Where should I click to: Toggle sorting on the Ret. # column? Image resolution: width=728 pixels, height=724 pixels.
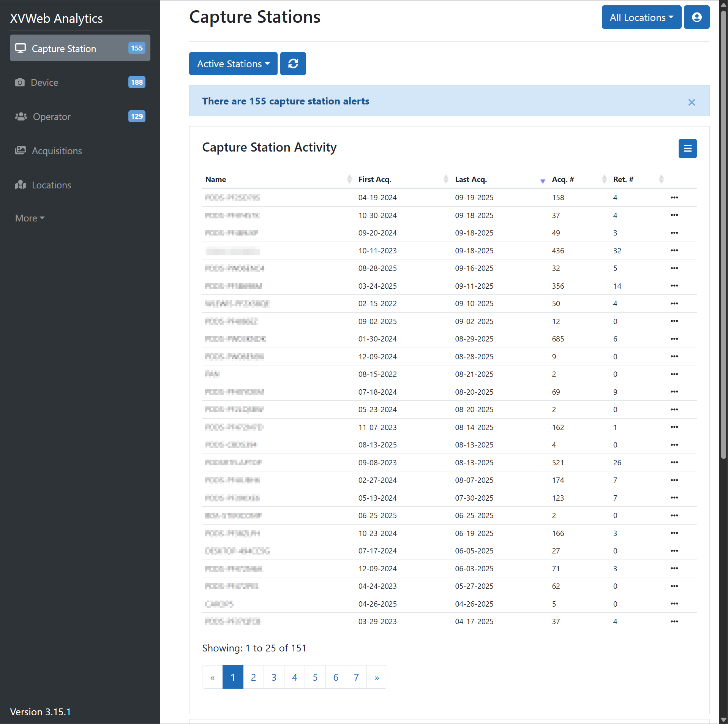(661, 179)
